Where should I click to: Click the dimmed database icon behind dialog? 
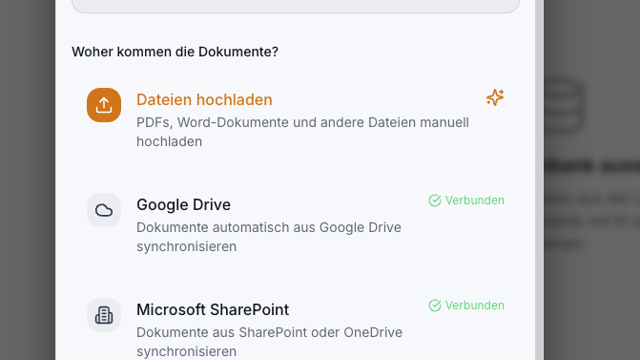[x=563, y=106]
